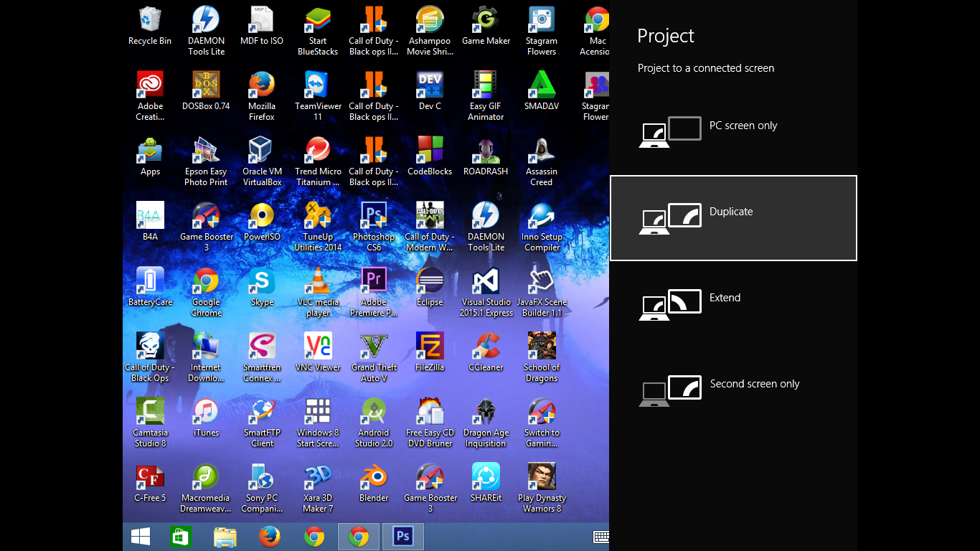Click the CCleaner shortcut
This screenshot has height=551, width=980.
486,352
